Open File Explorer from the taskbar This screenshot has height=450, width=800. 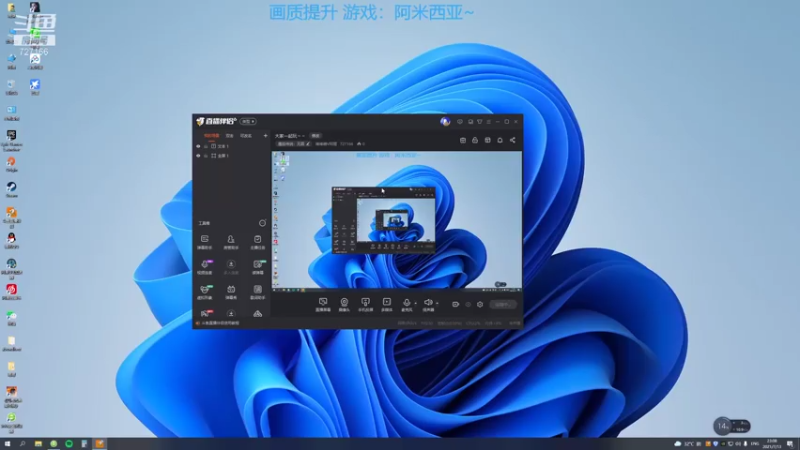(x=38, y=444)
